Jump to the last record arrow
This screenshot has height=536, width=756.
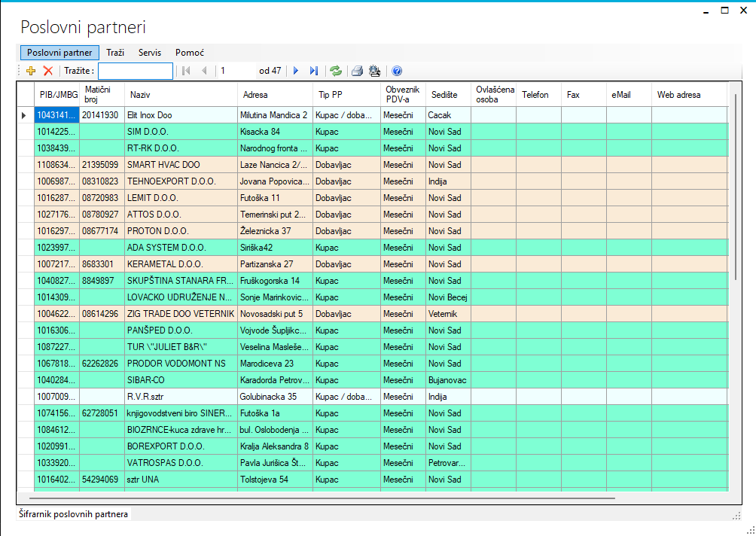click(314, 71)
